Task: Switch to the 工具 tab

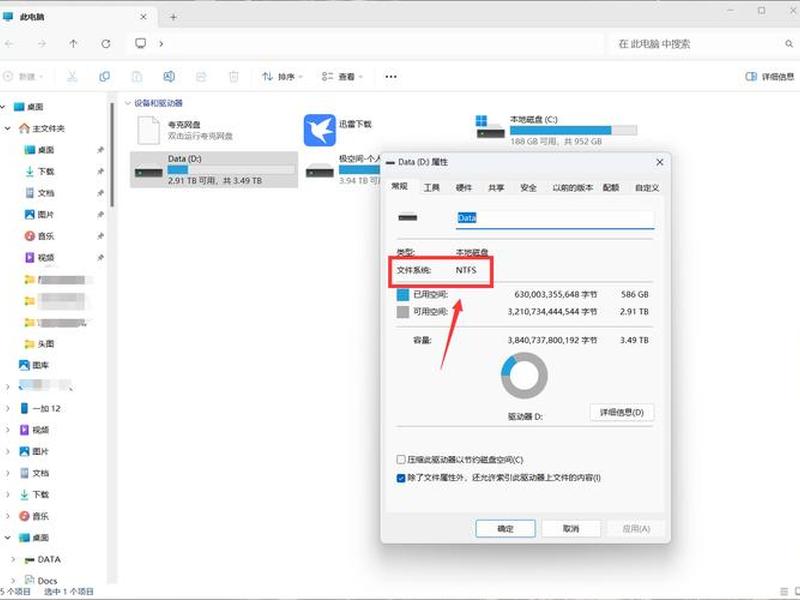Action: coord(432,188)
